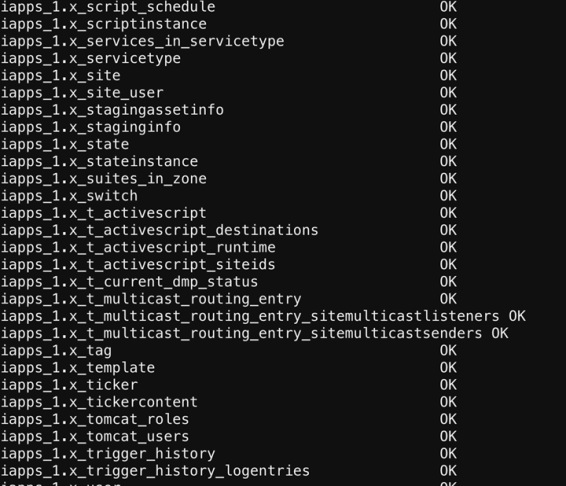Click the OK status beside iapps_1.x_template
The width and height of the screenshot is (566, 486).
(448, 368)
